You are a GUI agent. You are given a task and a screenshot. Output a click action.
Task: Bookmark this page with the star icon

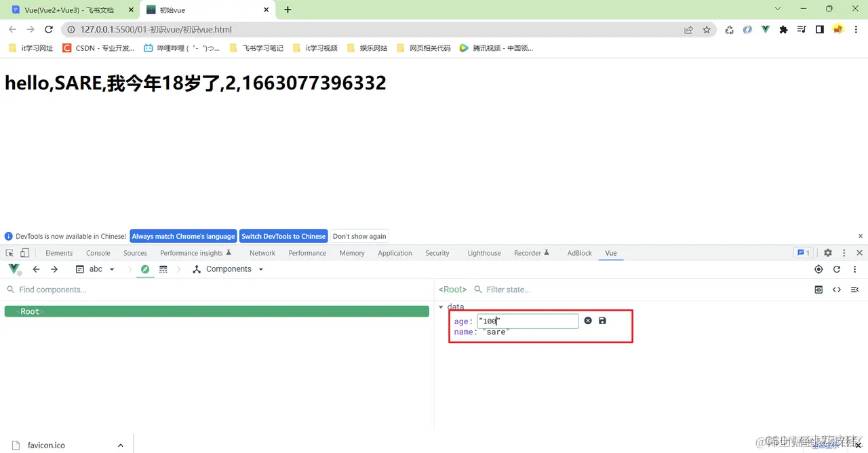707,30
